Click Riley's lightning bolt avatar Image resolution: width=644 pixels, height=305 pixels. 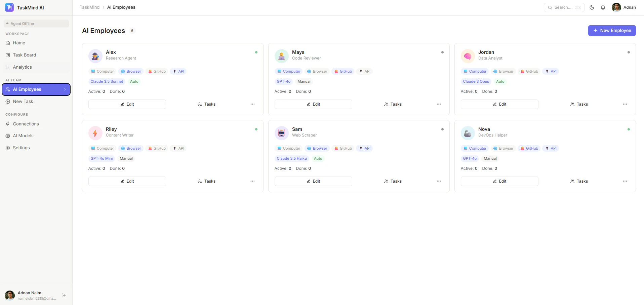[x=95, y=133]
